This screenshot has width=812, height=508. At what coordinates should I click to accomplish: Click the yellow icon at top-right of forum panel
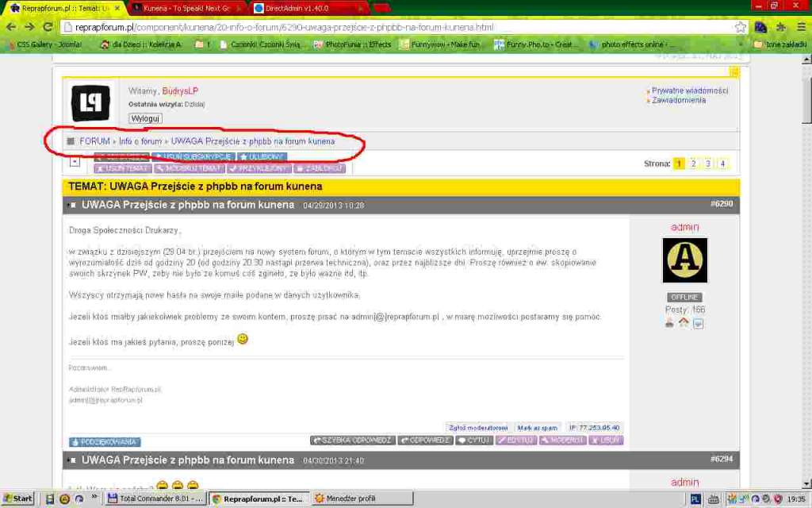[733, 72]
